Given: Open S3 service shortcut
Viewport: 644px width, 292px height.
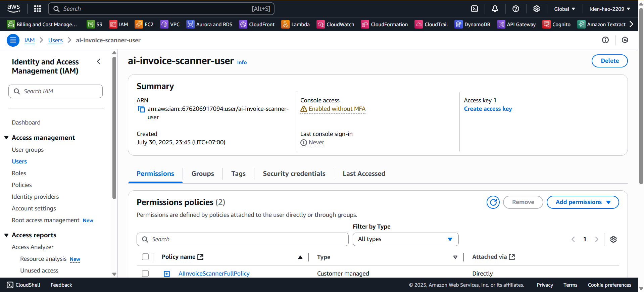Looking at the screenshot, I should tap(95, 25).
